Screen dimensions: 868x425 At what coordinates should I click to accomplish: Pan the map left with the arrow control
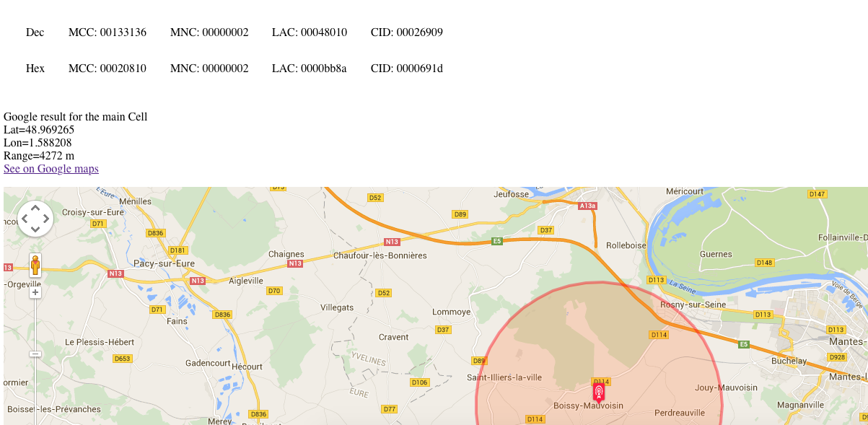tap(25, 219)
